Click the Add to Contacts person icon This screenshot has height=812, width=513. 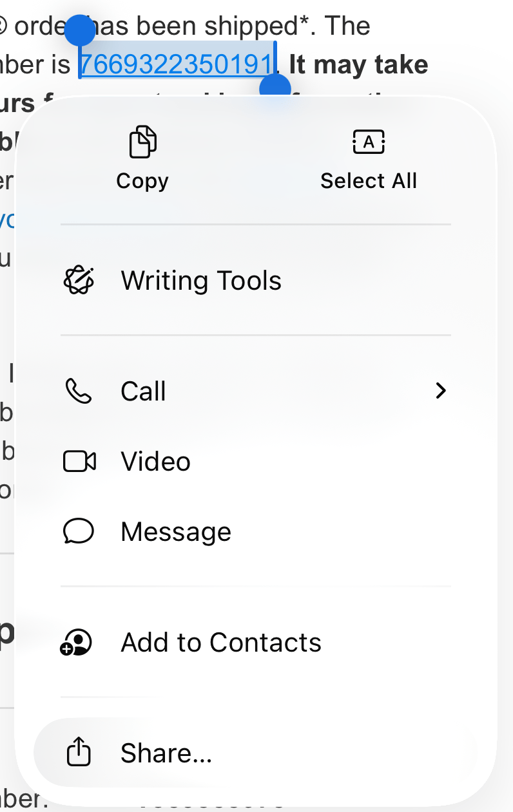[77, 642]
